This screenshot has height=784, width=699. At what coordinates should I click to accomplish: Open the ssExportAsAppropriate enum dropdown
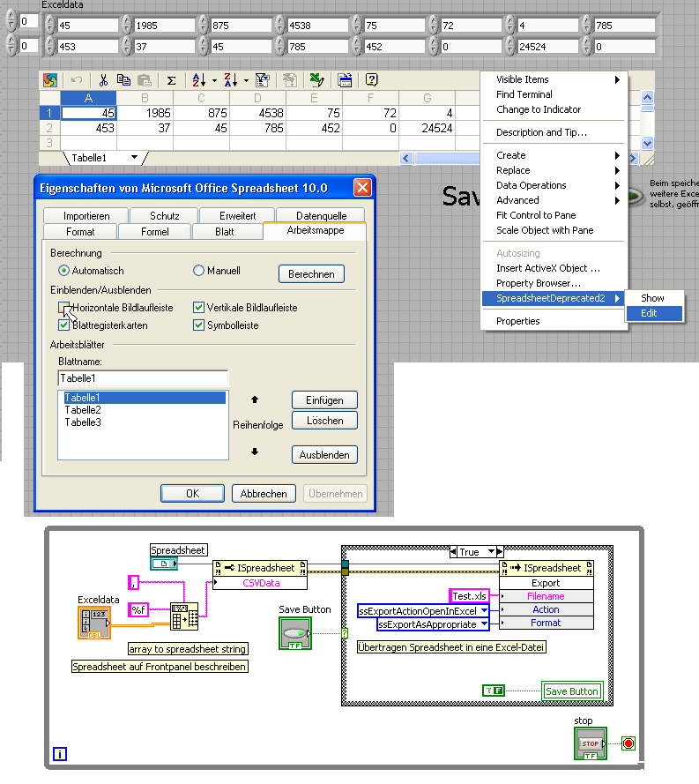[x=484, y=624]
